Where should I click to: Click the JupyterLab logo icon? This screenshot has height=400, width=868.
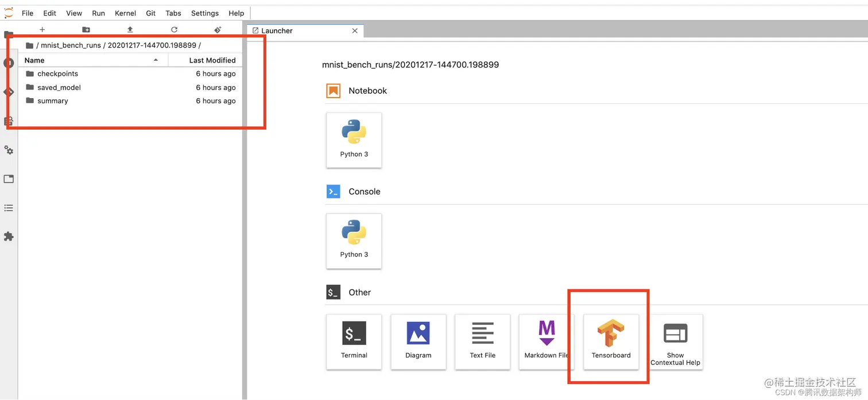[8, 13]
